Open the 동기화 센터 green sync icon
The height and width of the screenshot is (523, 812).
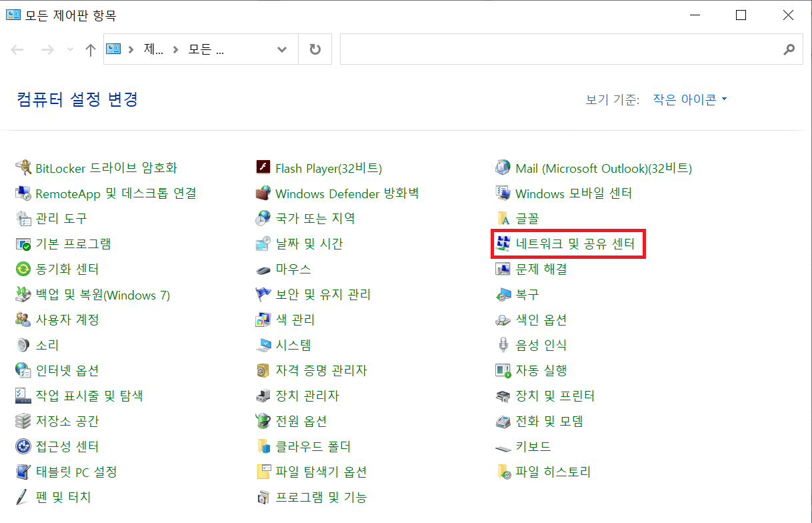click(23, 269)
